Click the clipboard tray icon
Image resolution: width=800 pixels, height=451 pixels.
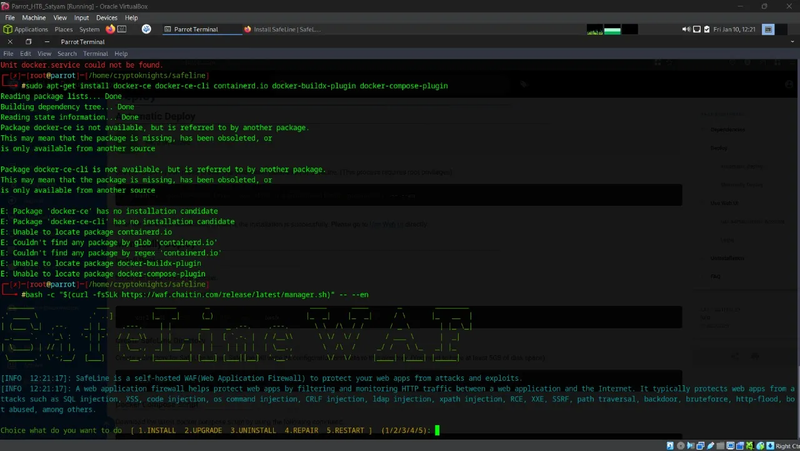click(707, 29)
